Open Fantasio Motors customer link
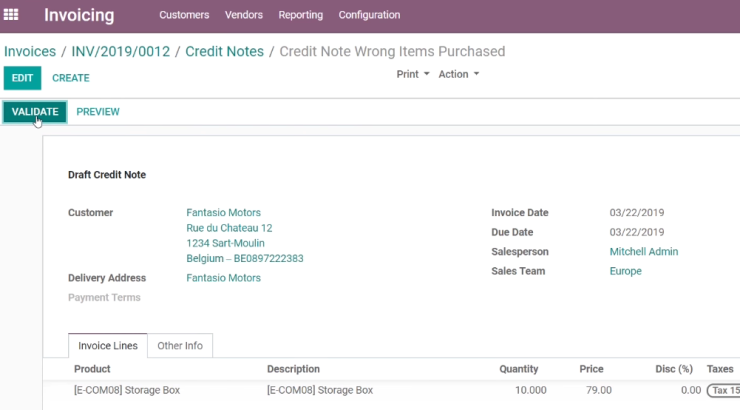Viewport: 740px width, 410px height. 223,213
